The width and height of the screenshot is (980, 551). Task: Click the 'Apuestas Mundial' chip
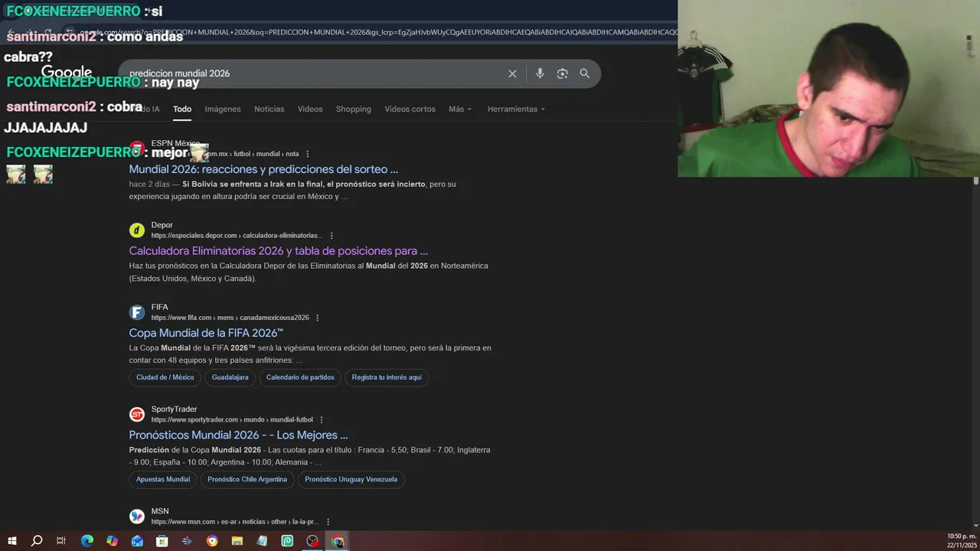pyautogui.click(x=163, y=480)
